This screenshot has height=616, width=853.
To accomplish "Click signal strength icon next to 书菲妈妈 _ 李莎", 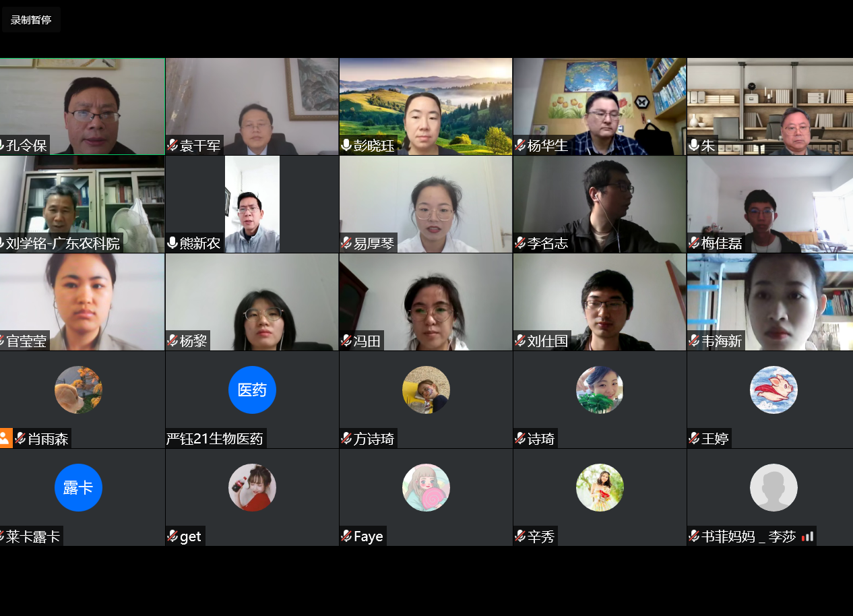I will [x=807, y=536].
